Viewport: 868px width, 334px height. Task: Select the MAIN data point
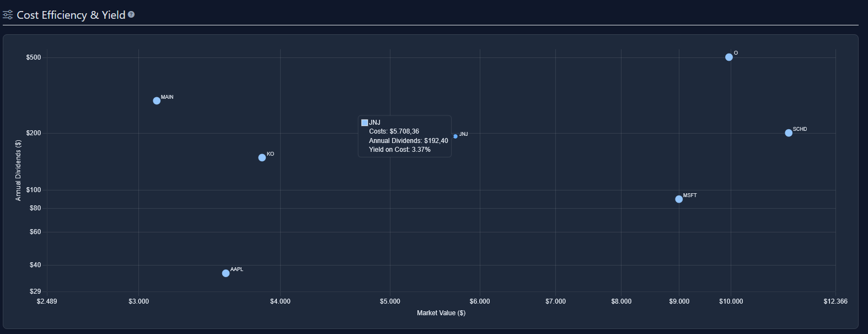click(157, 100)
